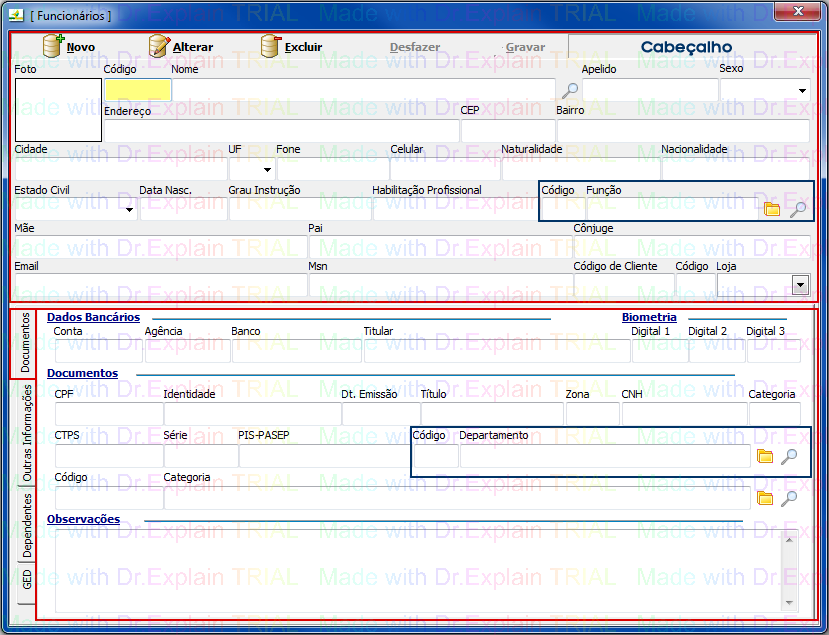
Task: Click the Foto picture box
Action: tap(51, 110)
